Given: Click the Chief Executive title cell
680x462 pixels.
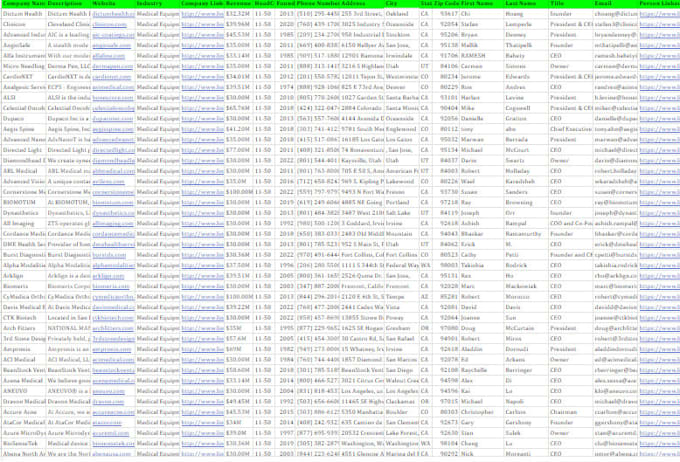Looking at the screenshot, I should (571, 129).
